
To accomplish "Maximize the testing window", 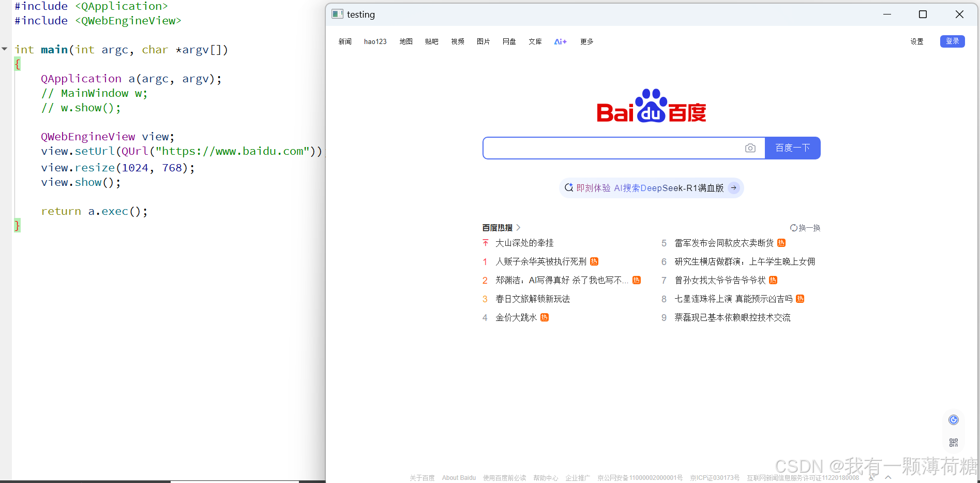I will 923,14.
